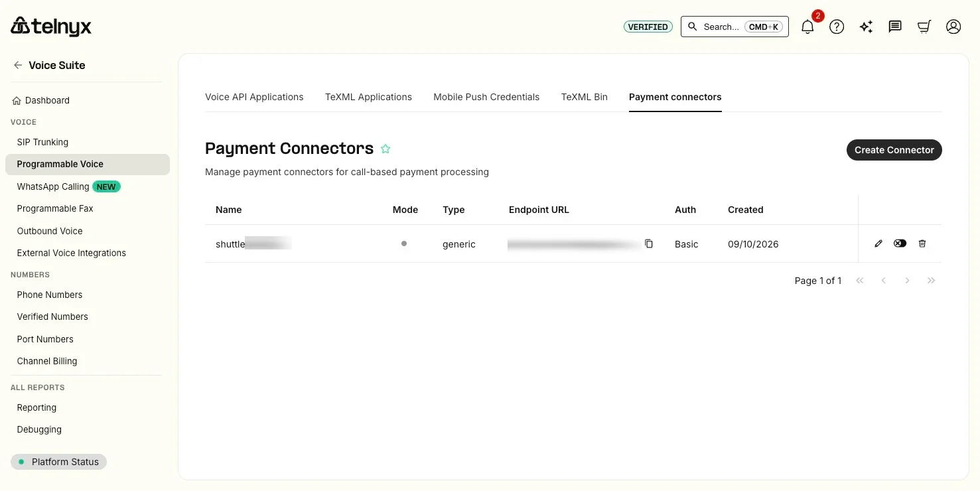Screen dimensions: 980x491
Task: Open the AI sparkle assistant icon
Action: (x=866, y=27)
